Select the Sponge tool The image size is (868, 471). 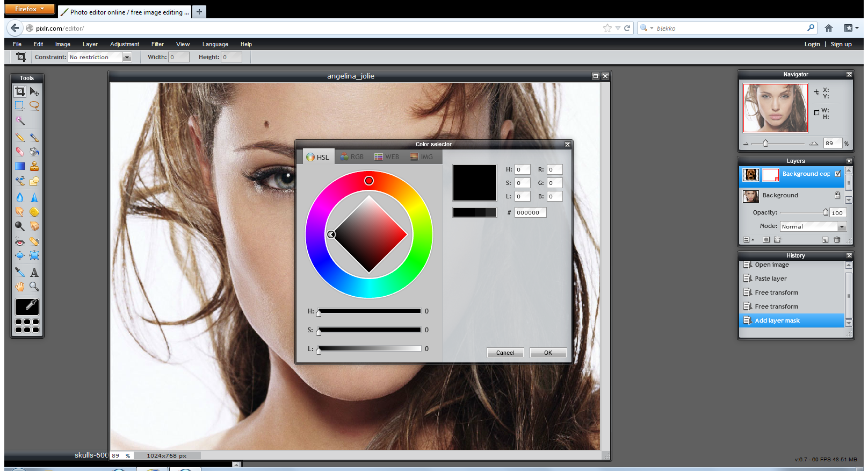click(34, 212)
